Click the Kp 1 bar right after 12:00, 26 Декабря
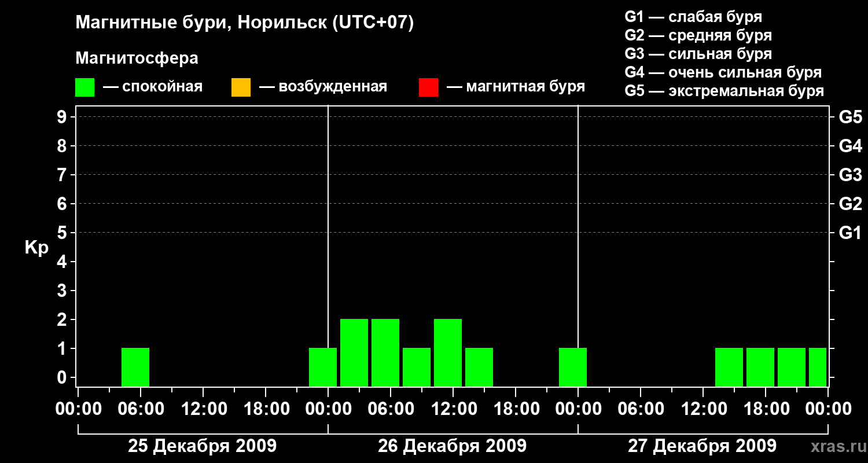868x463 pixels. click(479, 367)
